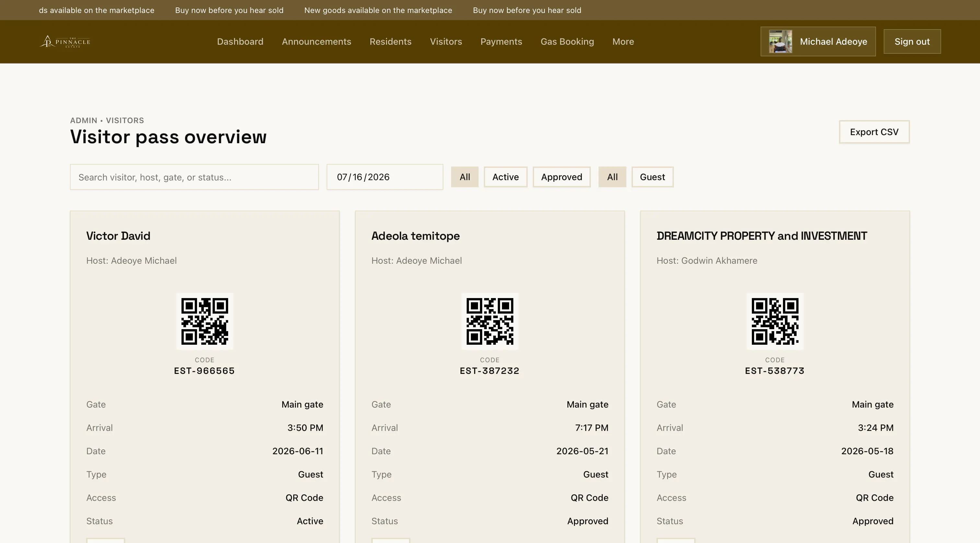Image resolution: width=980 pixels, height=543 pixels.
Task: Click Host: Adeoye Michael on Victor David's card
Action: [x=131, y=260]
